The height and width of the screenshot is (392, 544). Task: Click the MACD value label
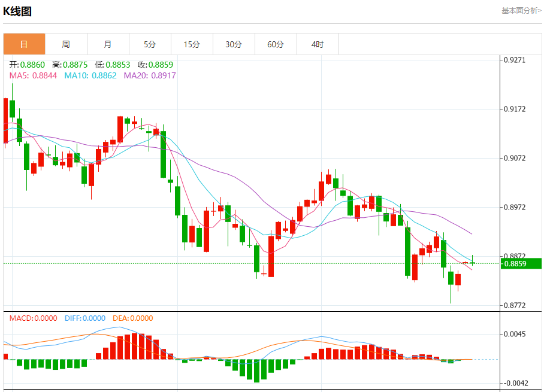pyautogui.click(x=34, y=318)
